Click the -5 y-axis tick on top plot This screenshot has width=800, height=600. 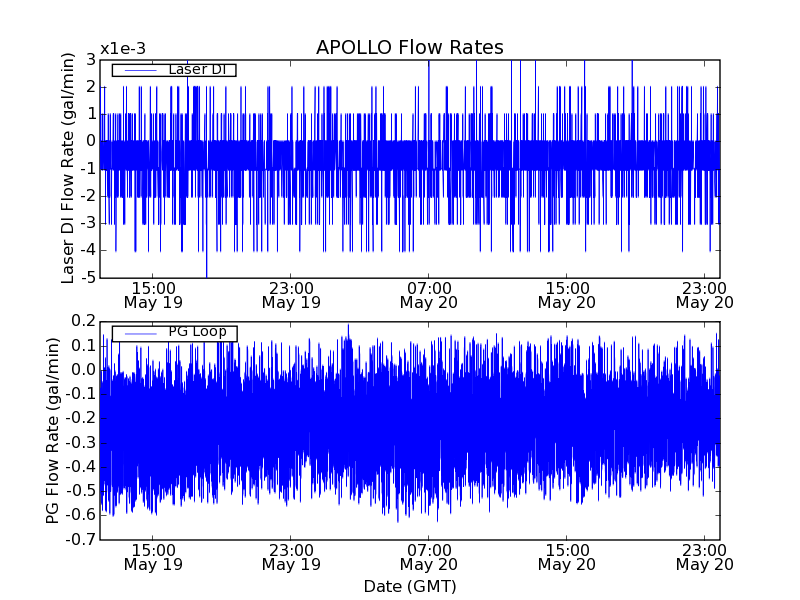(x=86, y=277)
